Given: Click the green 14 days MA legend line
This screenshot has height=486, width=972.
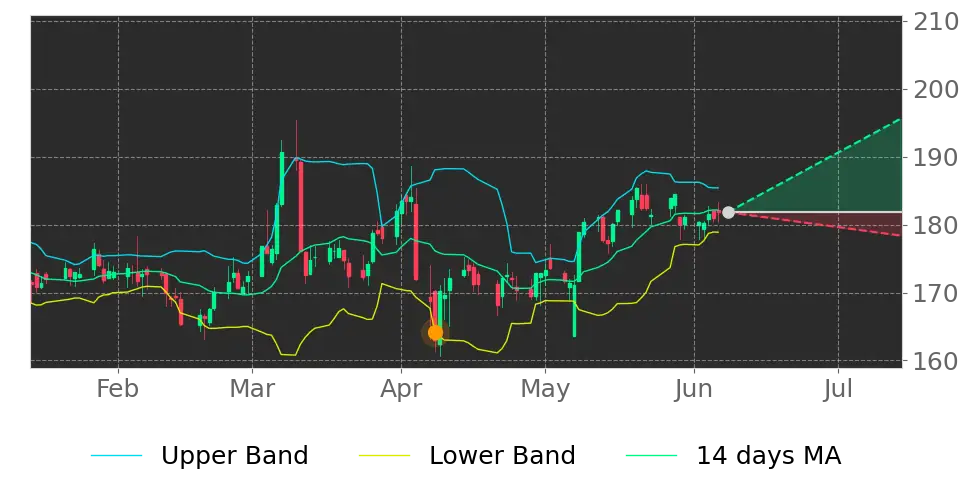Looking at the screenshot, I should pos(652,456).
